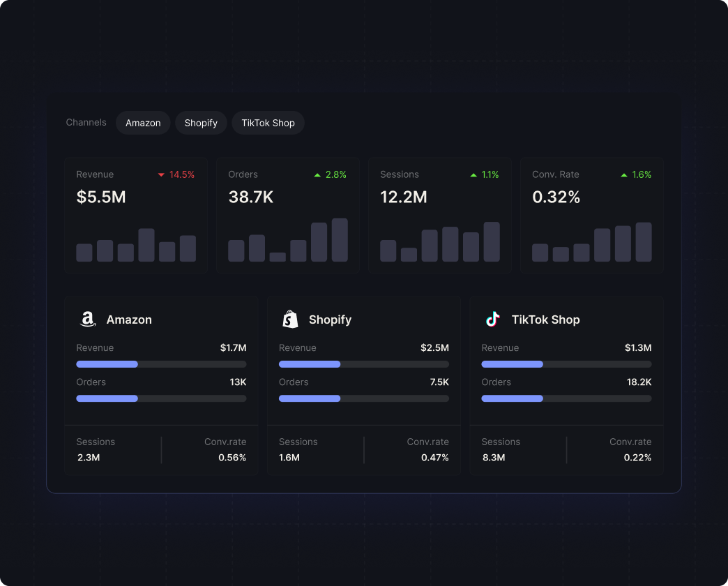Click the $5.5M revenue figure
Image resolution: width=728 pixels, height=586 pixels.
pyautogui.click(x=100, y=197)
